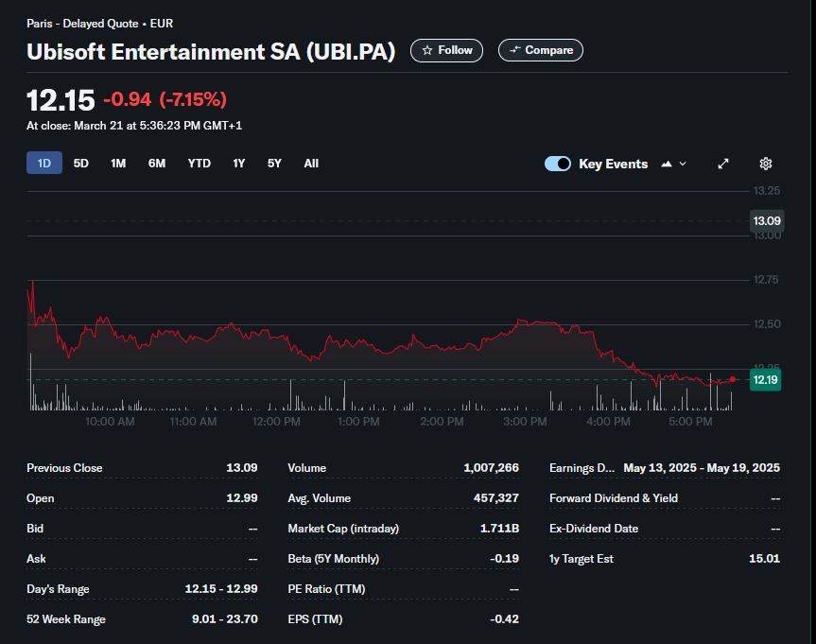Click the 13.09 previous close tag
816x644 pixels.
tap(767, 220)
